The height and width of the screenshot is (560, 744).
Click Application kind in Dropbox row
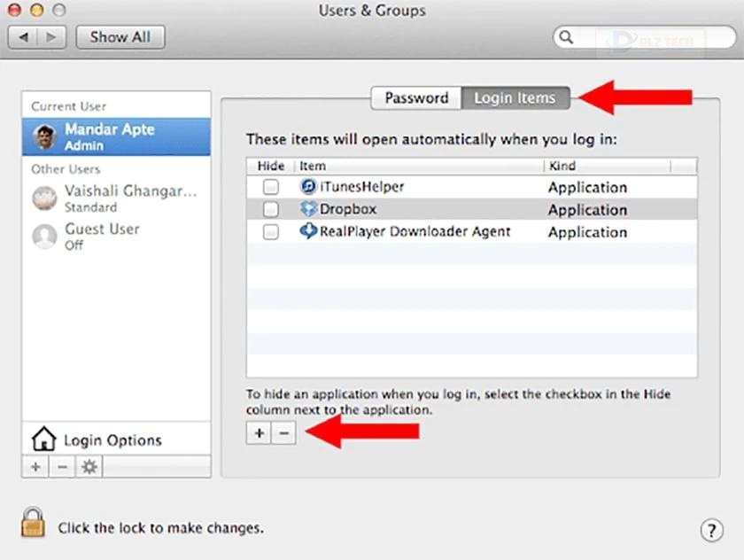click(x=587, y=210)
